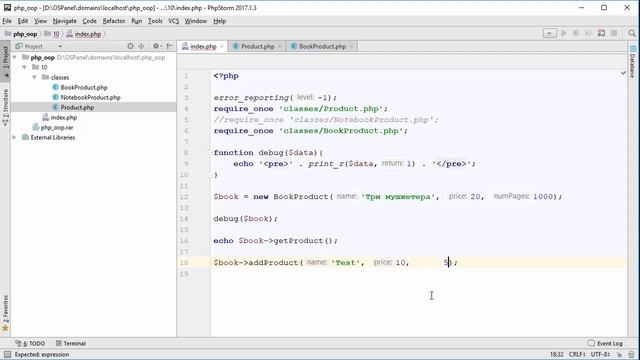Click code fold marker beside function debug

click(211, 153)
